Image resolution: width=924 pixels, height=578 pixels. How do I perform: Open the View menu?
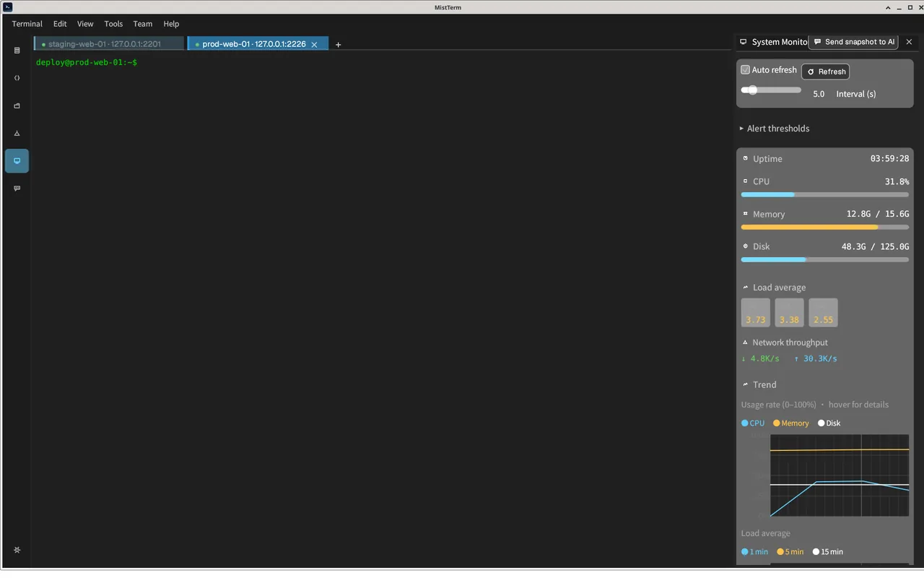coord(85,24)
